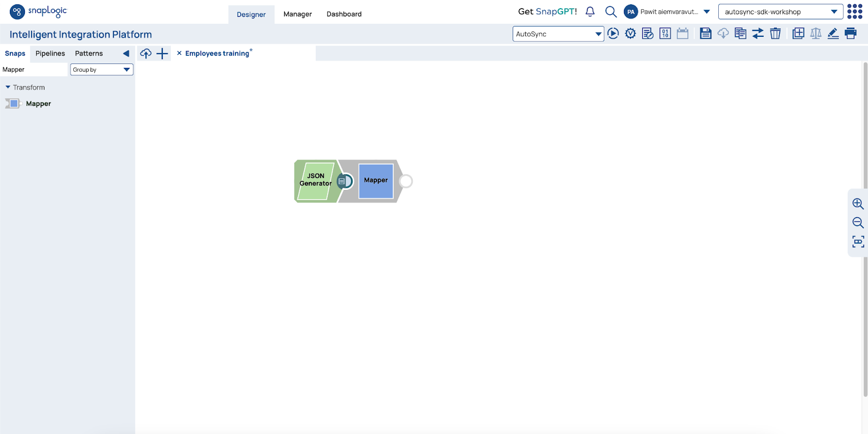The width and height of the screenshot is (868, 434).
Task: Open the autosync-sdk-workshop org dropdown
Action: [x=780, y=12]
